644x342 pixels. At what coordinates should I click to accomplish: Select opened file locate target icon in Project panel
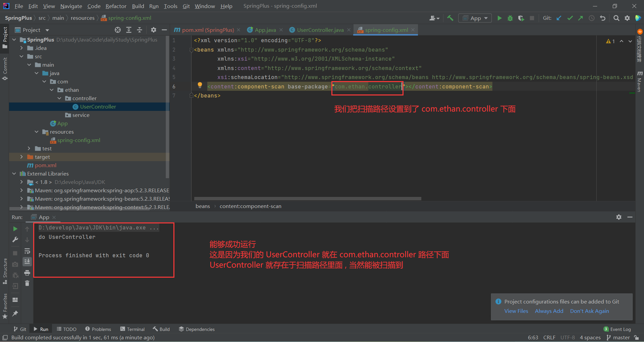(118, 30)
